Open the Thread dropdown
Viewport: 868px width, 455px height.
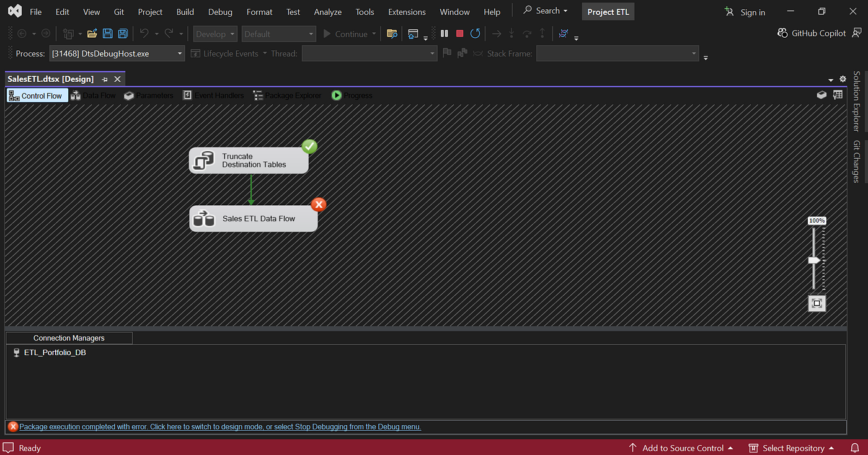pyautogui.click(x=370, y=54)
